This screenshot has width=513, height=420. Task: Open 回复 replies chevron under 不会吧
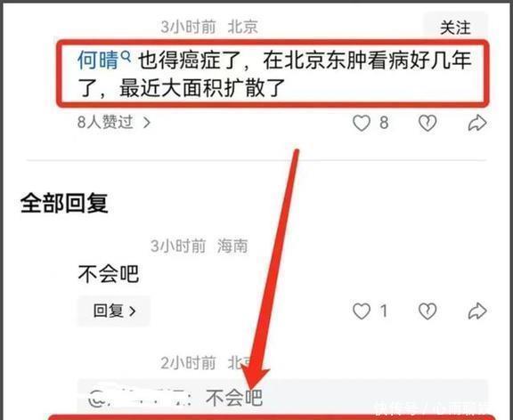point(114,311)
